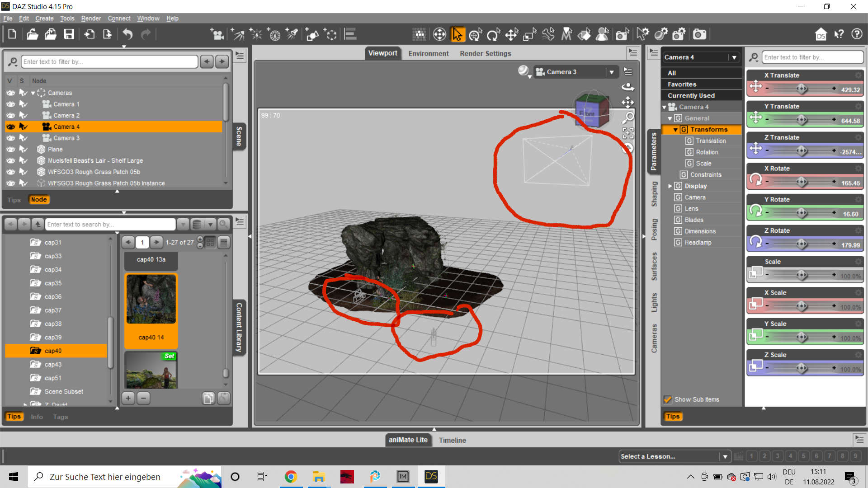The height and width of the screenshot is (488, 868).
Task: Collapse the Cameras group in Scene tree
Action: tap(33, 93)
